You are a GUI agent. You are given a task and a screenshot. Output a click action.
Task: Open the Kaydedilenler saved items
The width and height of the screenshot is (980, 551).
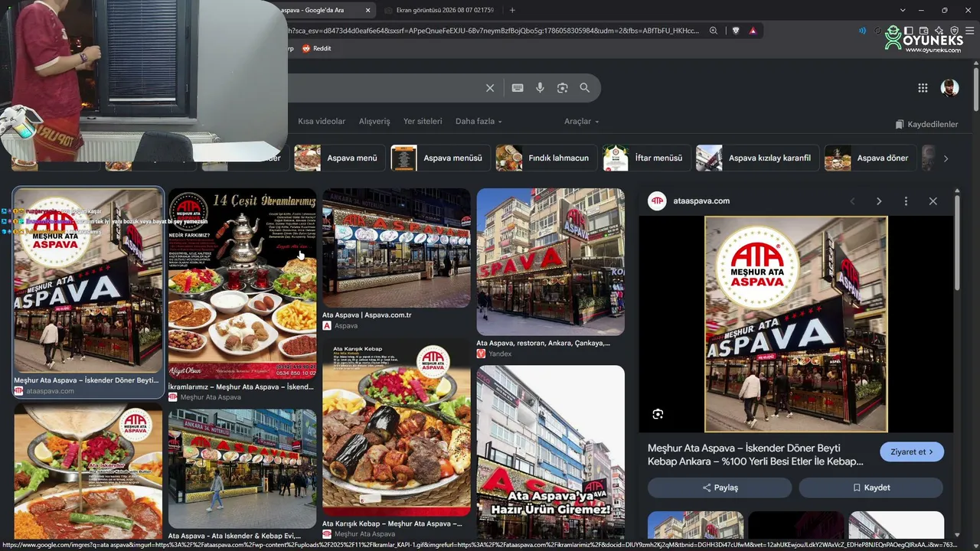pos(926,124)
